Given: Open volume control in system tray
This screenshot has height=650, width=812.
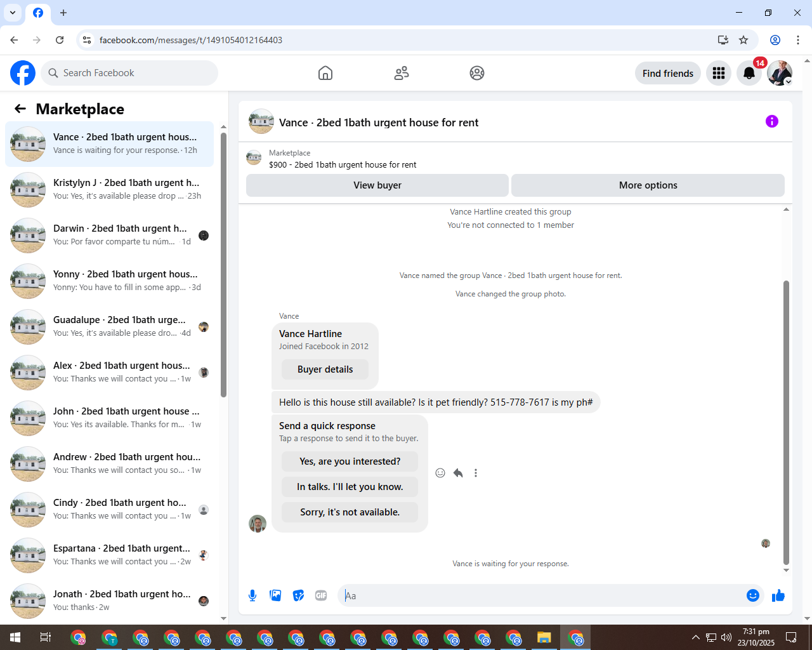Looking at the screenshot, I should click(726, 637).
